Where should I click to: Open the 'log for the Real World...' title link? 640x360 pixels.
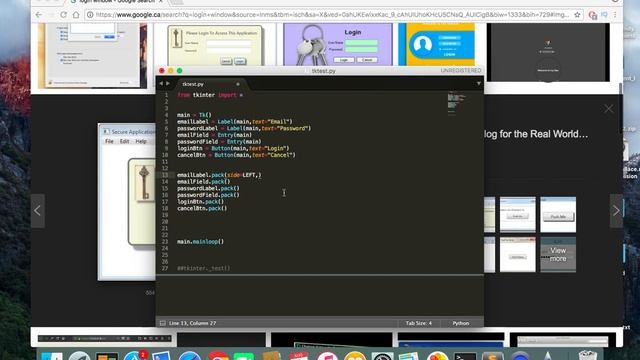point(536,134)
